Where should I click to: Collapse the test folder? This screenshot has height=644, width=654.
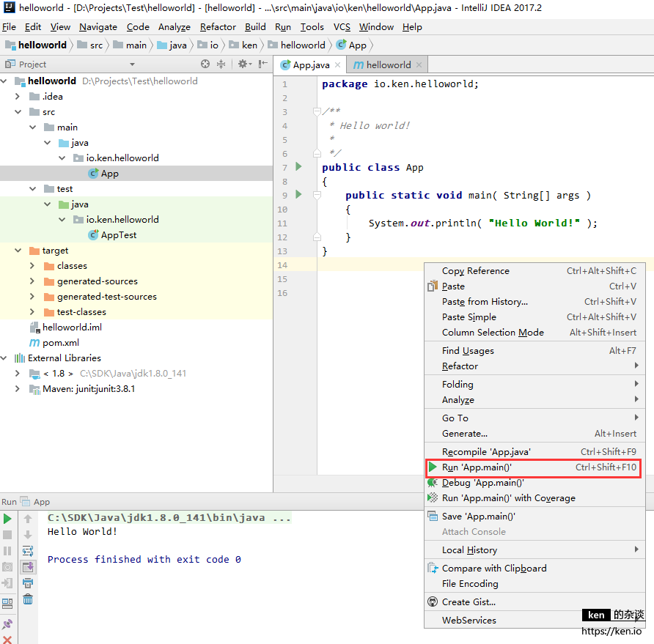[x=32, y=189]
